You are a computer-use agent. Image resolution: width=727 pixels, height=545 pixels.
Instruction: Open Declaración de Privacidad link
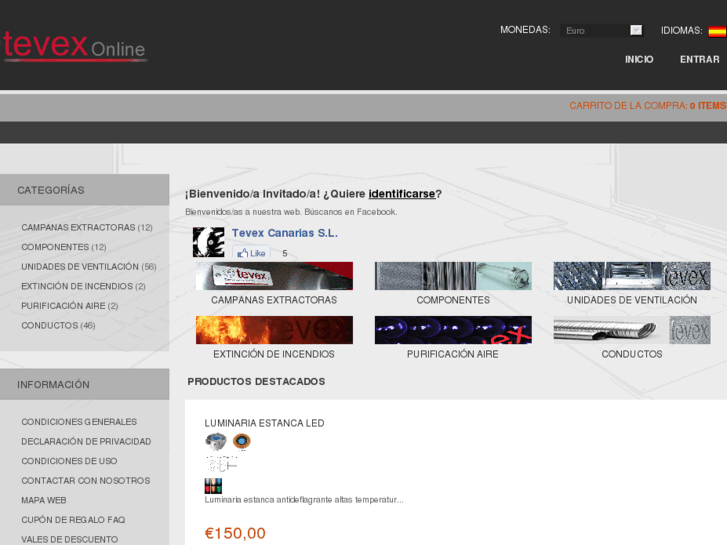[x=86, y=441]
